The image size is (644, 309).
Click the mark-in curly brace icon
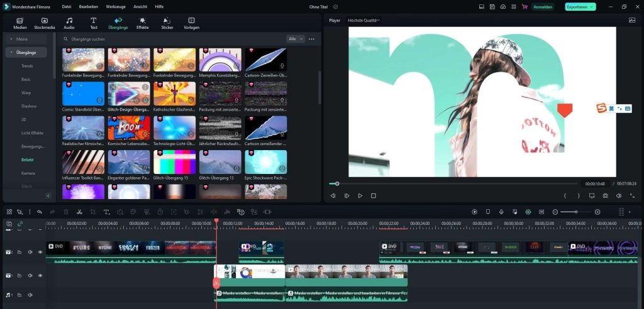click(565, 196)
